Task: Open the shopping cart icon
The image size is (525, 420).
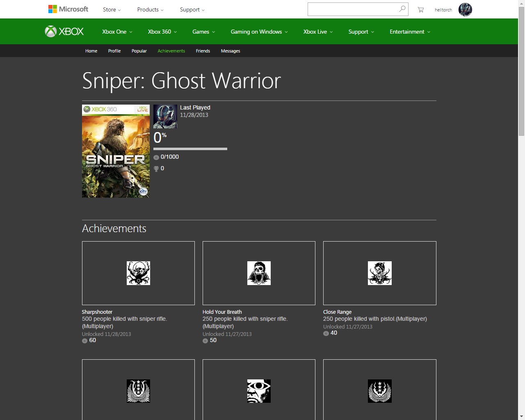Action: point(421,9)
